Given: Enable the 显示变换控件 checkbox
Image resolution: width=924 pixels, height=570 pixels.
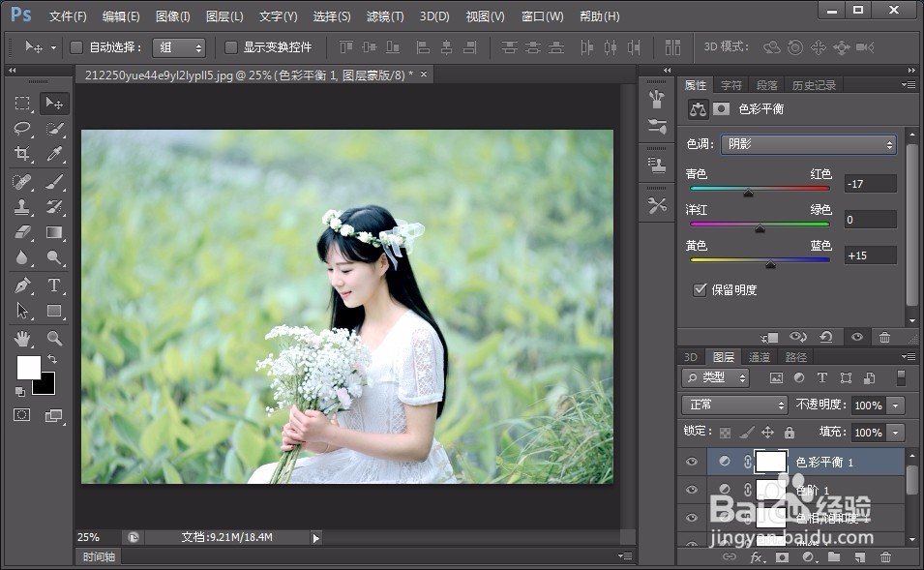Looking at the screenshot, I should pyautogui.click(x=231, y=47).
